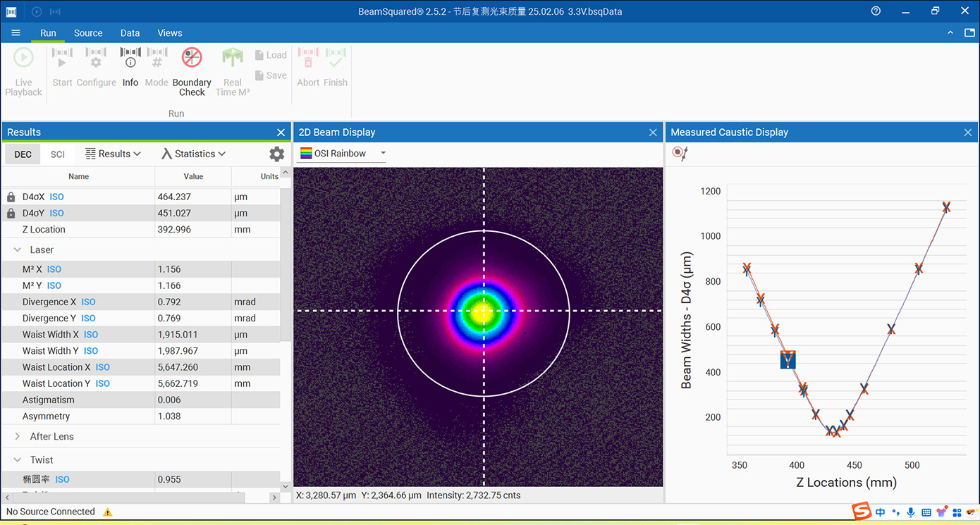Click the warning icon in status bar
This screenshot has width=980, height=525.
point(108,512)
